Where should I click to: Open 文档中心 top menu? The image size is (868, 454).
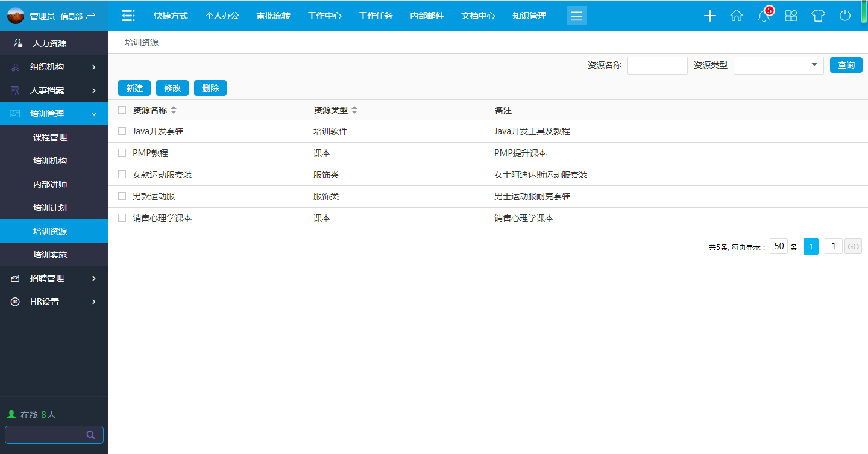pyautogui.click(x=478, y=16)
